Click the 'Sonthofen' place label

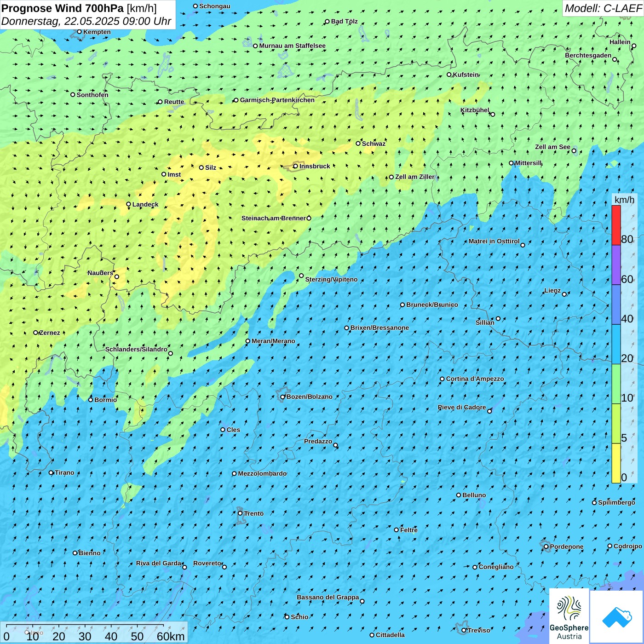pyautogui.click(x=92, y=95)
